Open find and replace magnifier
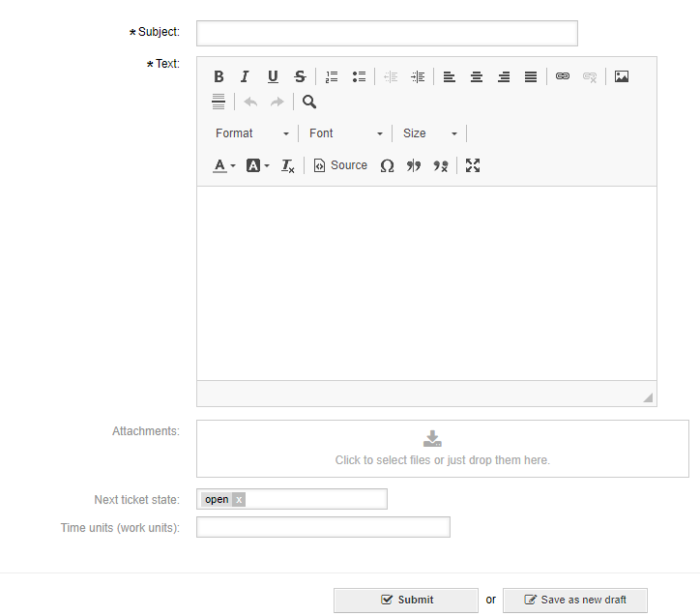 (309, 102)
